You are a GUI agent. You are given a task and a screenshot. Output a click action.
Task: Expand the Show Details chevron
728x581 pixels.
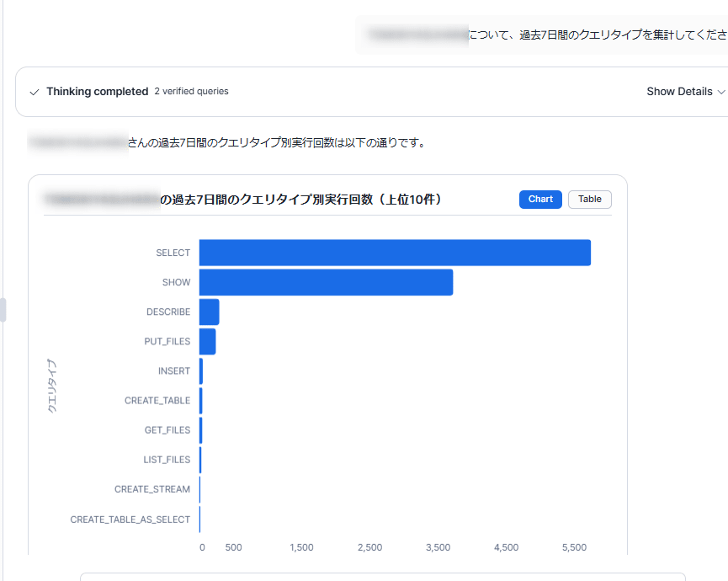coord(720,92)
